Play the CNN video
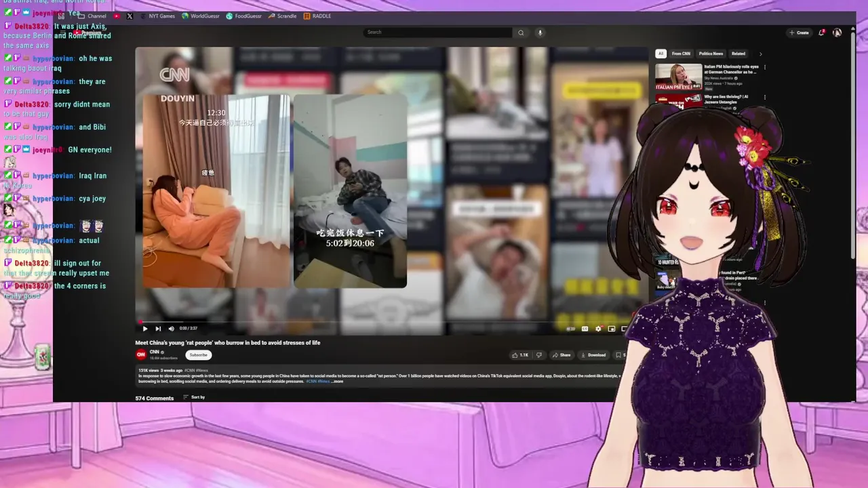 pos(144,329)
